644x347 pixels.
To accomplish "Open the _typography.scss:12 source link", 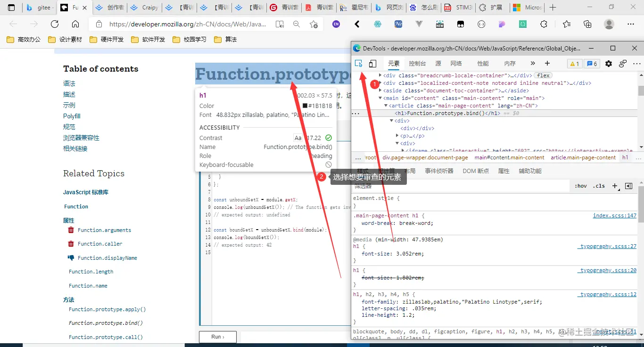I will [x=607, y=294].
